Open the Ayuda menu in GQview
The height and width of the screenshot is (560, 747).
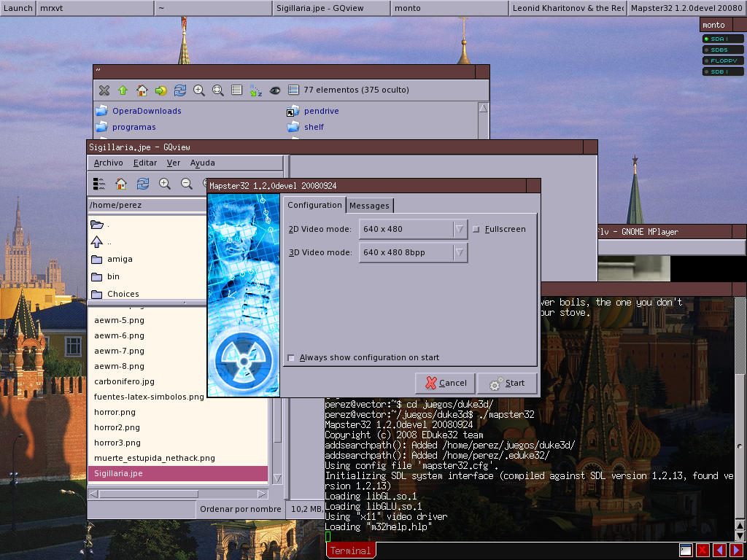203,163
